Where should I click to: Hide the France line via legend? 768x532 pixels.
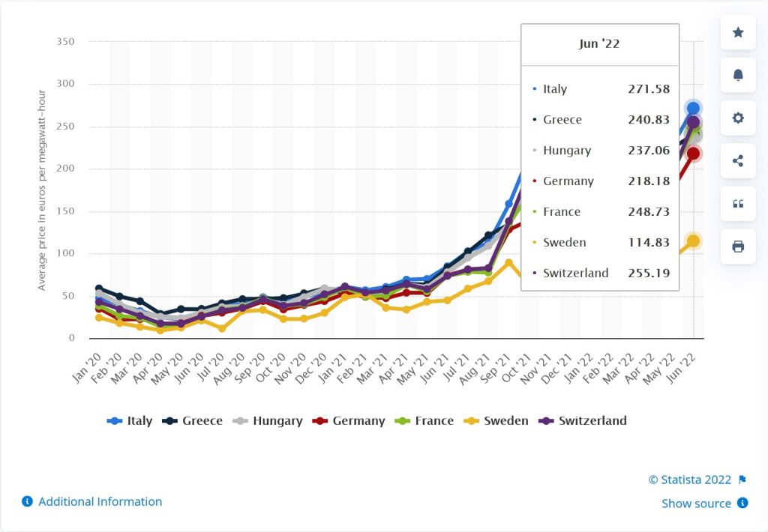point(424,421)
